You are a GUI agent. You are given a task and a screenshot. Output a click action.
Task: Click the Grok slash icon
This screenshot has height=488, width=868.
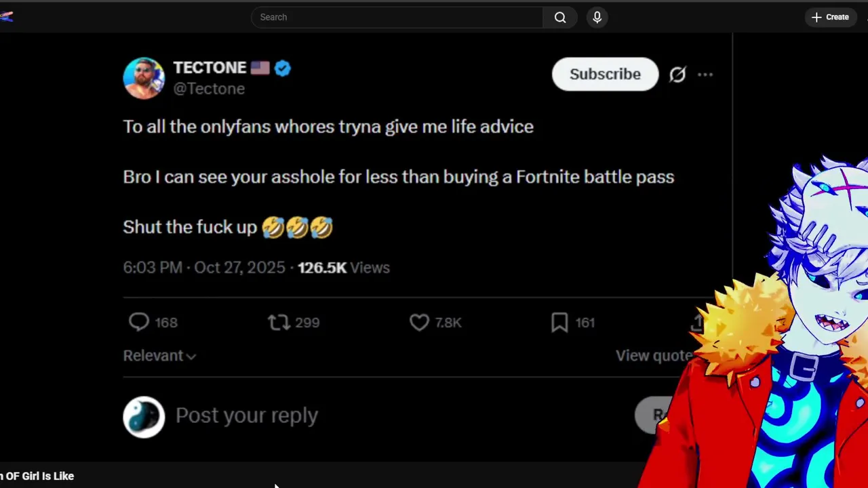(x=677, y=75)
